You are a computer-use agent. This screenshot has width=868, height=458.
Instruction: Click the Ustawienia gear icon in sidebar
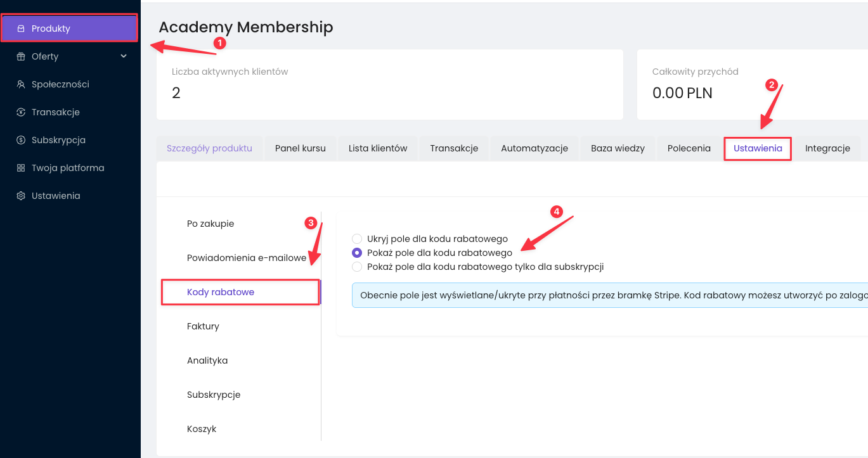(x=21, y=196)
